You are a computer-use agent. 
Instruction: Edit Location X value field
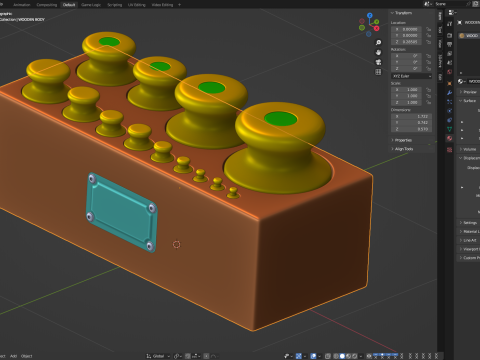(x=406, y=29)
